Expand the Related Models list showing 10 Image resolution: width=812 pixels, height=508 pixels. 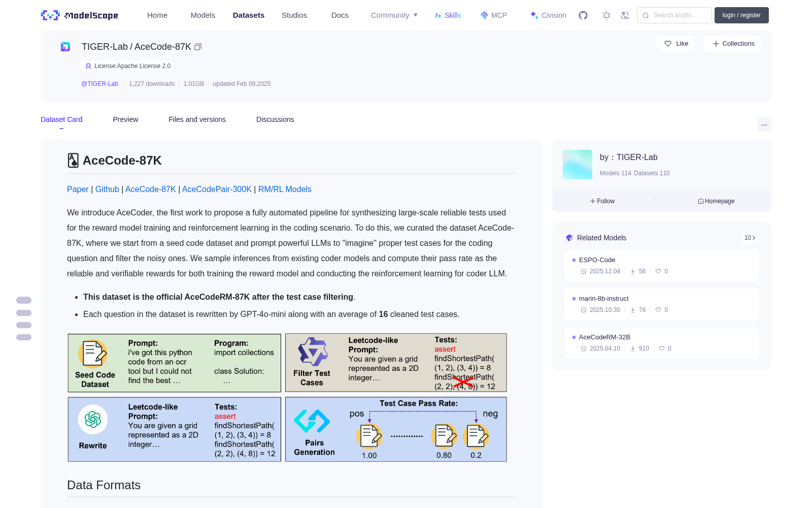point(750,238)
